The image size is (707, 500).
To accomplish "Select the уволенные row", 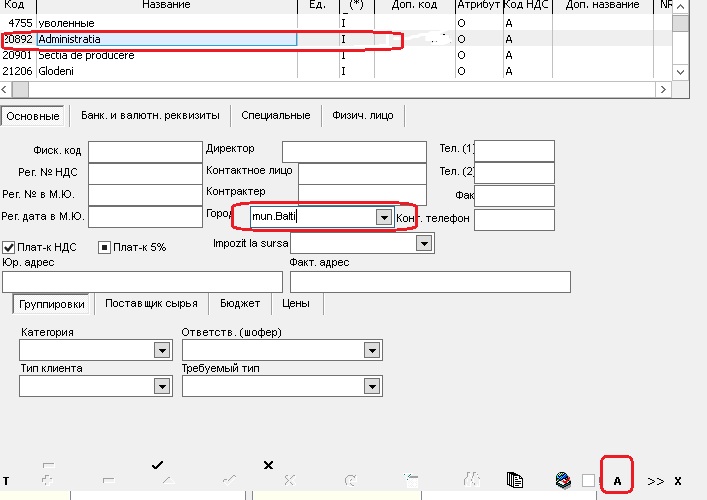I will [336, 23].
